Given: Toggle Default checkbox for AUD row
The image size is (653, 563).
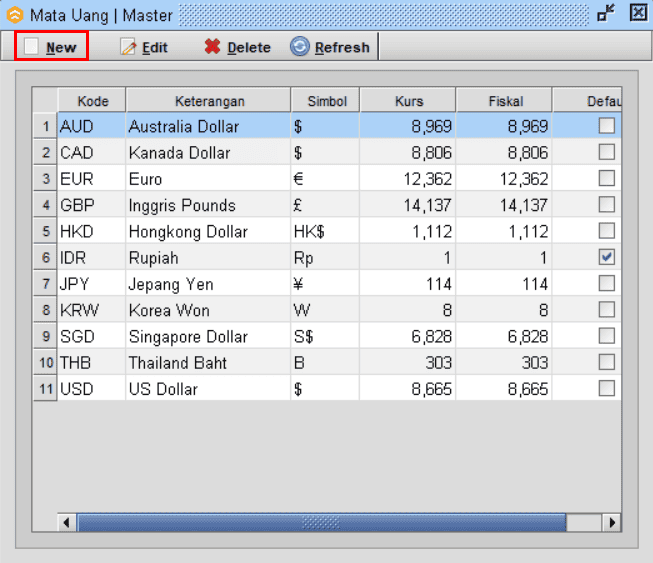Looking at the screenshot, I should click(x=606, y=125).
